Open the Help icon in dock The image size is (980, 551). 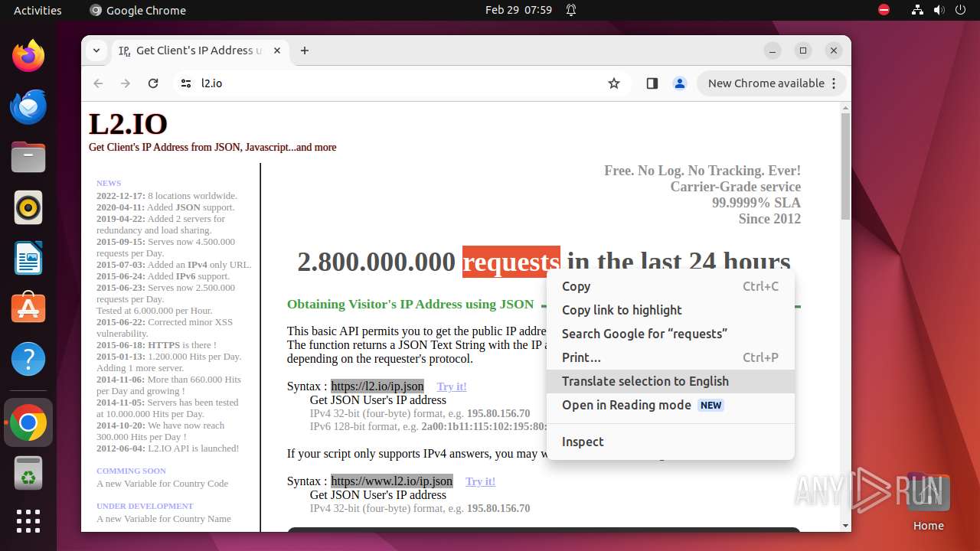pos(28,359)
